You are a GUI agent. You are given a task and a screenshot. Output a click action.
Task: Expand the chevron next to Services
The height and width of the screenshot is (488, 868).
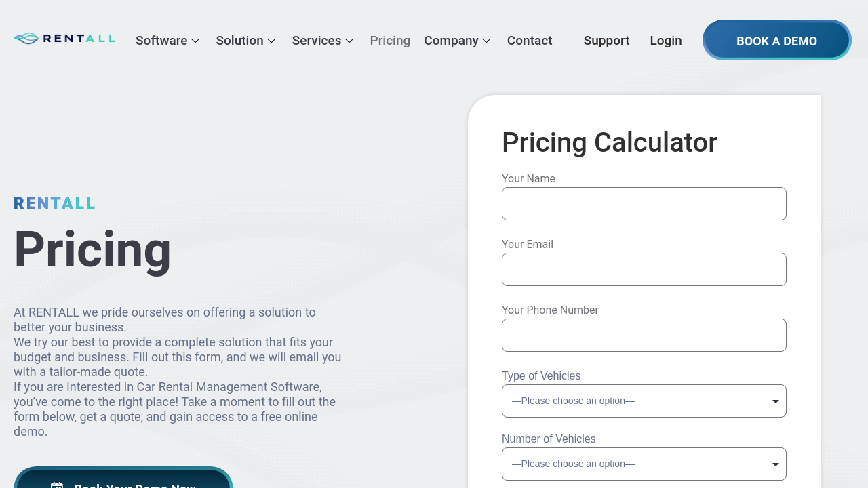click(x=349, y=41)
